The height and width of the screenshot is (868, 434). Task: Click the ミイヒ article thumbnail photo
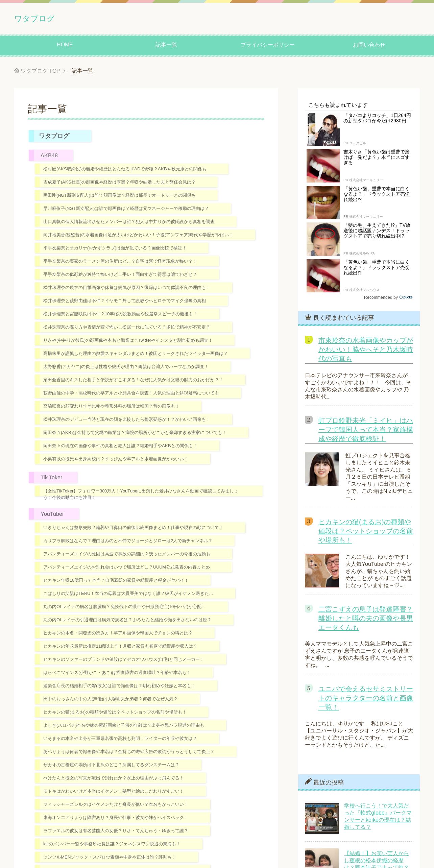(321, 469)
